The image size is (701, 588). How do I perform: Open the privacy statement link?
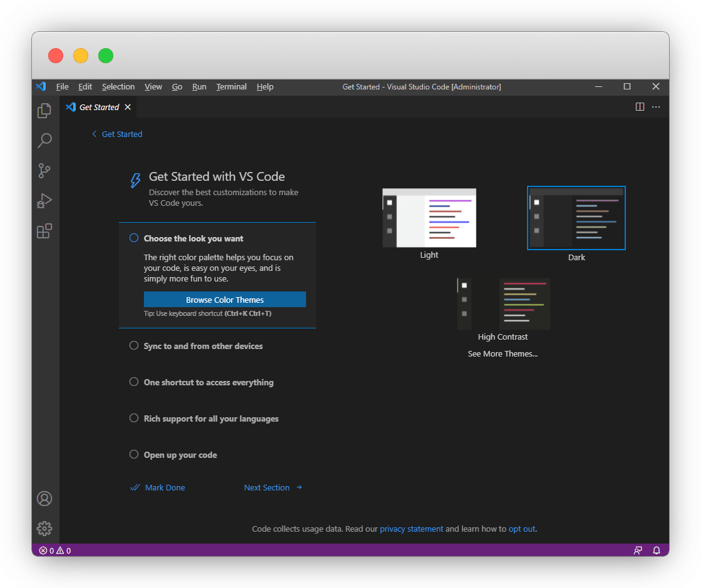tap(411, 529)
